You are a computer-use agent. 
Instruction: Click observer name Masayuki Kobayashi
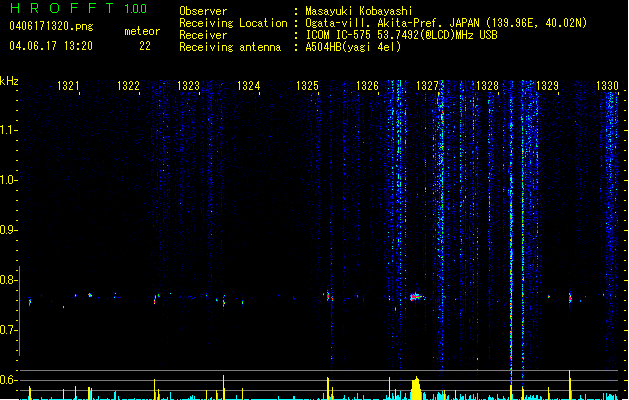point(359,11)
